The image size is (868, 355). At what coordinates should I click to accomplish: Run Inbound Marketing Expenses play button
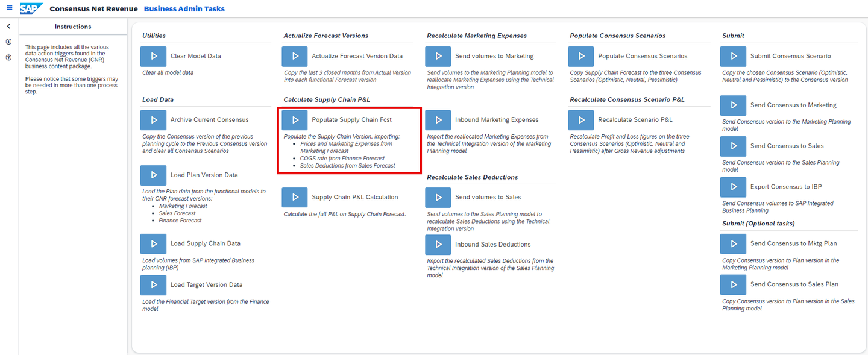(438, 120)
